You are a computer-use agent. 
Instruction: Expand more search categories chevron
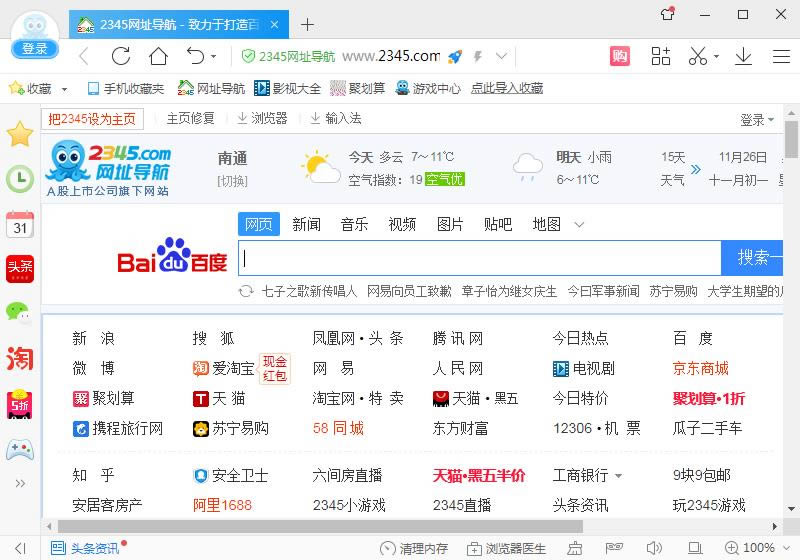point(579,224)
